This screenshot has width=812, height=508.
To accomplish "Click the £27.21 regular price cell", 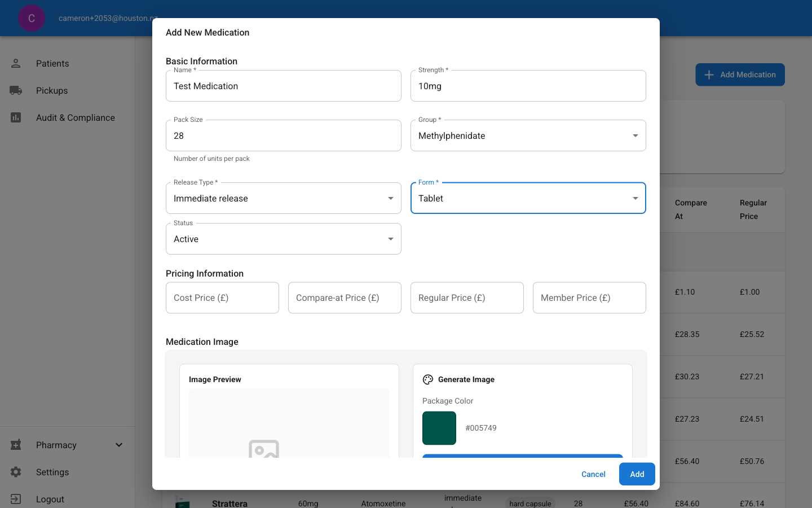I will coord(752,376).
